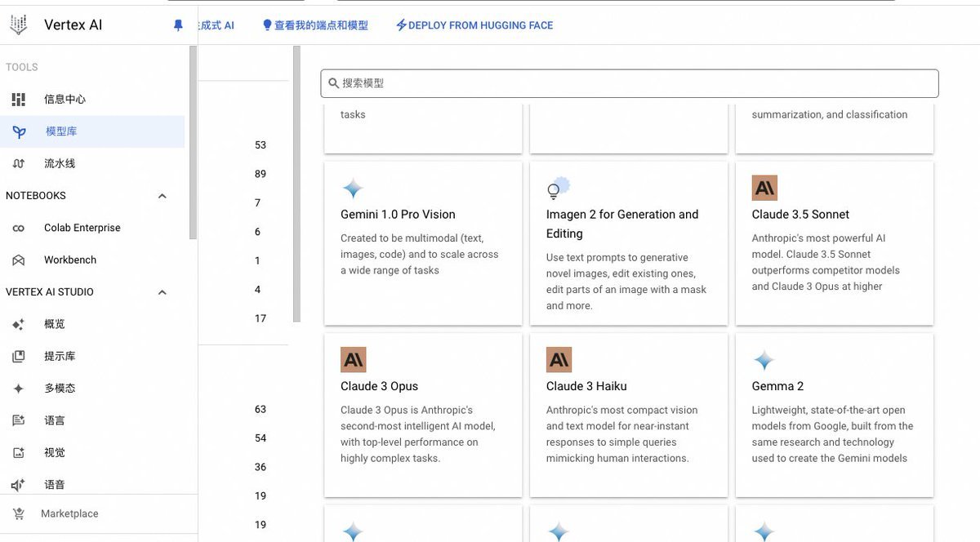980x542 pixels.
Task: Open 概览 under Vertex AI Studio
Action: (x=55, y=324)
